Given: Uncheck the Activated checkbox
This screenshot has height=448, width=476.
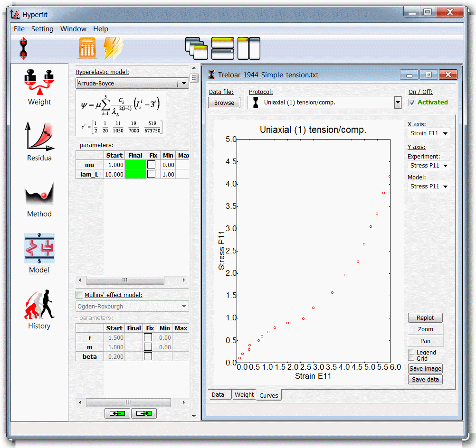Looking at the screenshot, I should coord(412,103).
